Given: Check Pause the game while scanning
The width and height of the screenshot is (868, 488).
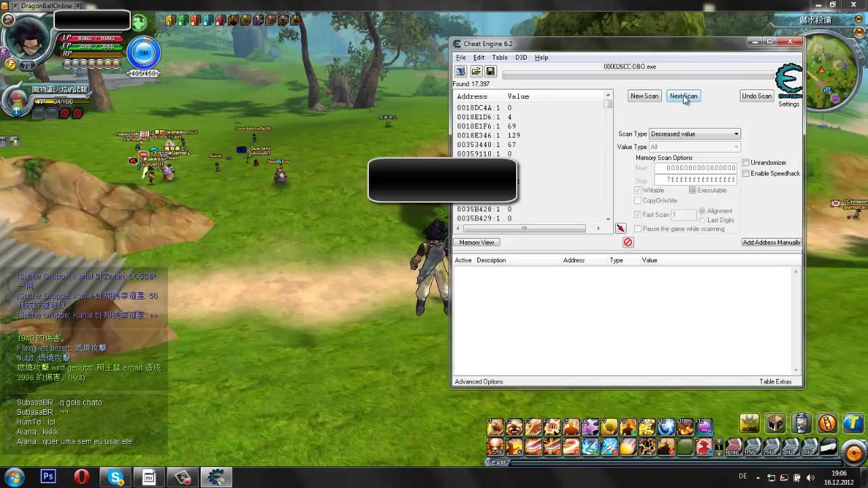Looking at the screenshot, I should tap(637, 229).
